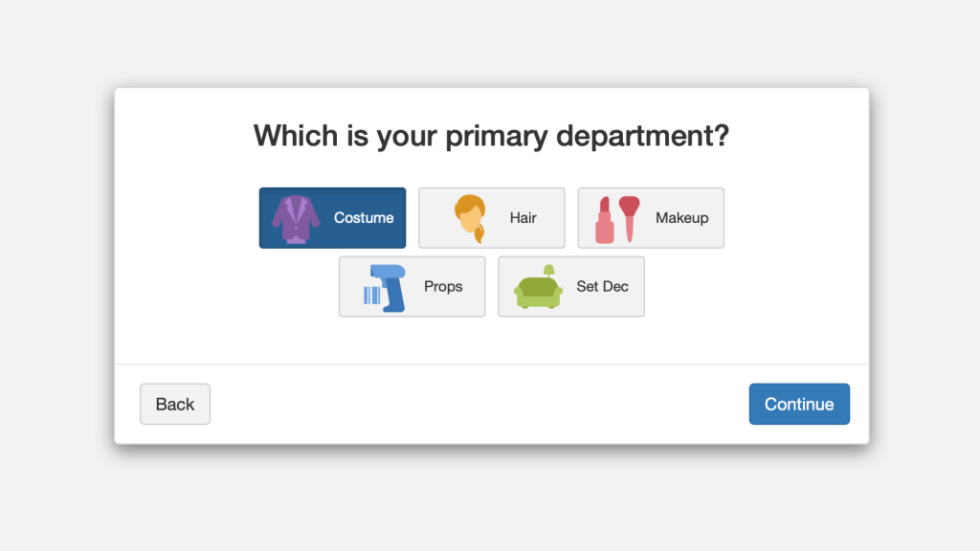Select the Costume department option
Image resolution: width=980 pixels, height=551 pixels.
click(332, 218)
